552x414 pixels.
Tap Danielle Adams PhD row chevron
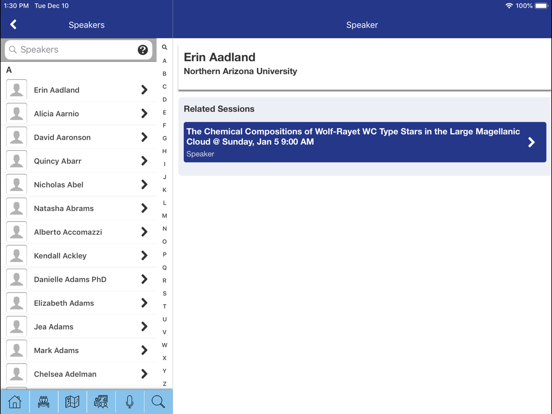click(x=144, y=279)
